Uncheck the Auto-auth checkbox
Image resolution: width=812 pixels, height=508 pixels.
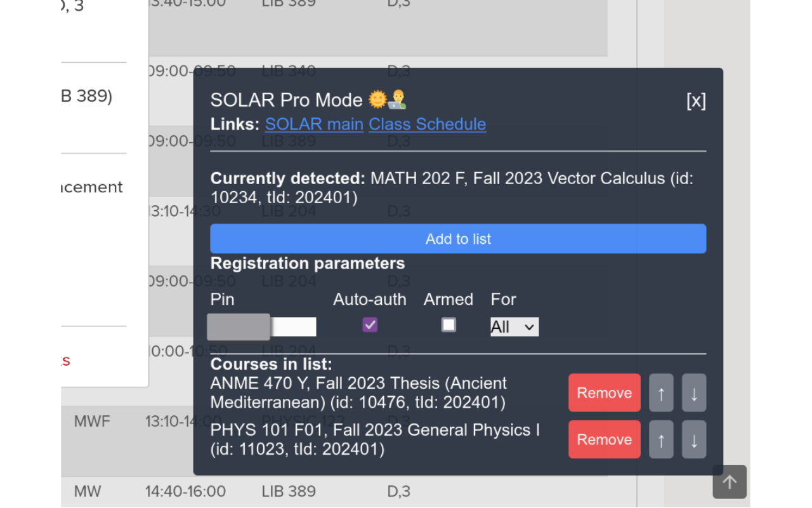coord(370,325)
